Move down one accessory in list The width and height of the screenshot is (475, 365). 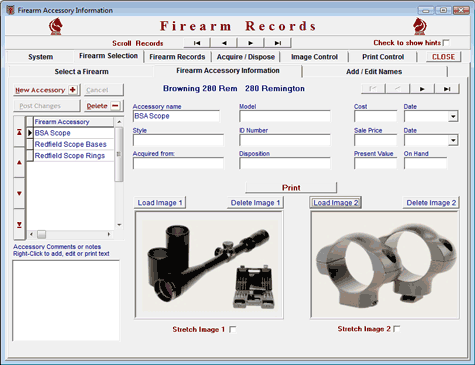click(x=19, y=193)
